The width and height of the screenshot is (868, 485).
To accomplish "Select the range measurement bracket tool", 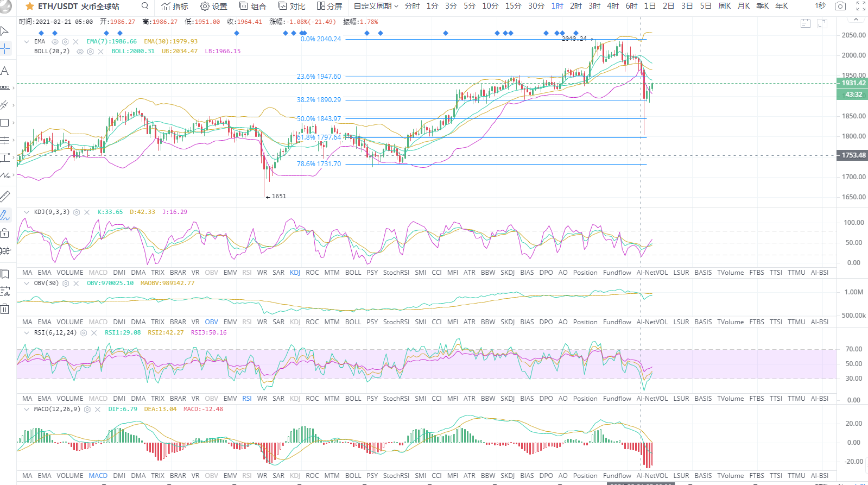I will (x=5, y=158).
